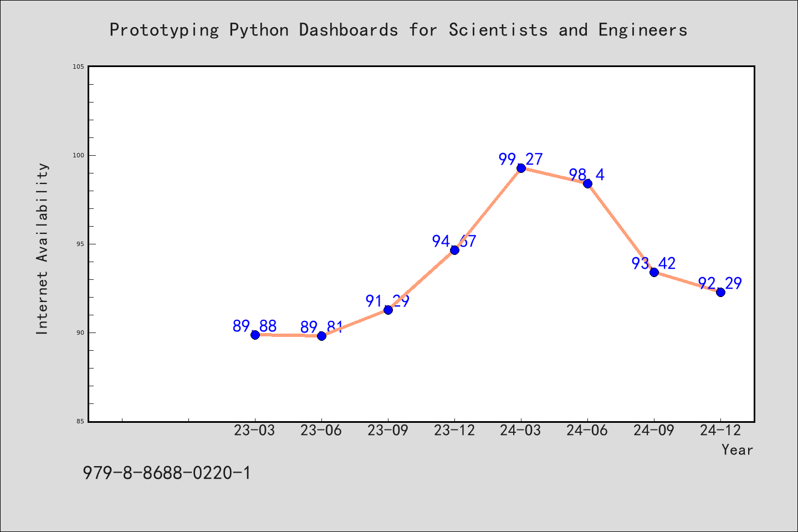The image size is (798, 532).
Task: Click the x-axis tick label 23-06
Action: [321, 431]
